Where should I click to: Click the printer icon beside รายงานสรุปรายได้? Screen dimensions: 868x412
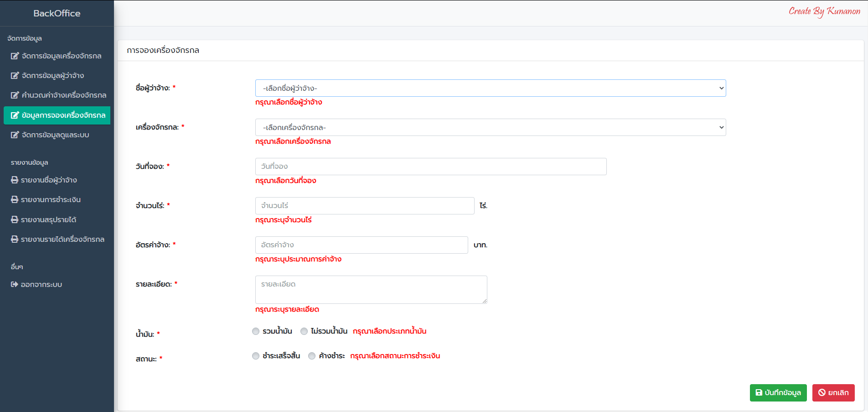click(15, 220)
